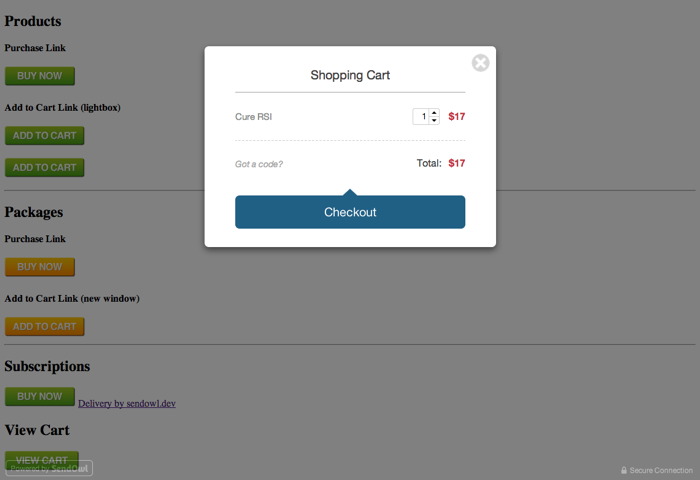Click the Secure Connection lock icon

pyautogui.click(x=624, y=470)
